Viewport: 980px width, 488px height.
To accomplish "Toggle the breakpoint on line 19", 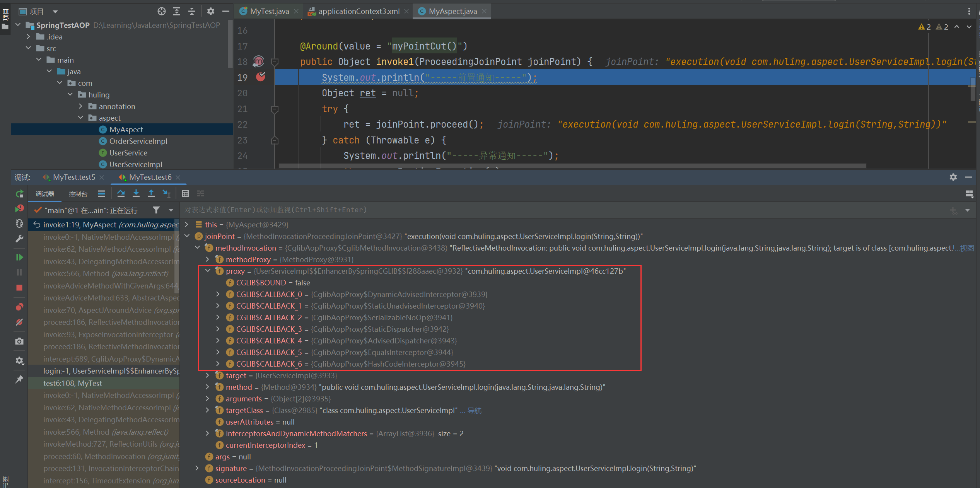I will coord(261,77).
